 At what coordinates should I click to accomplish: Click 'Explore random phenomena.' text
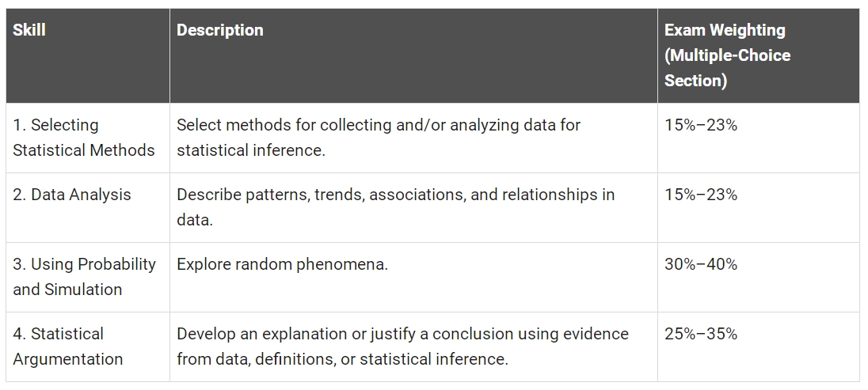[x=282, y=264]
